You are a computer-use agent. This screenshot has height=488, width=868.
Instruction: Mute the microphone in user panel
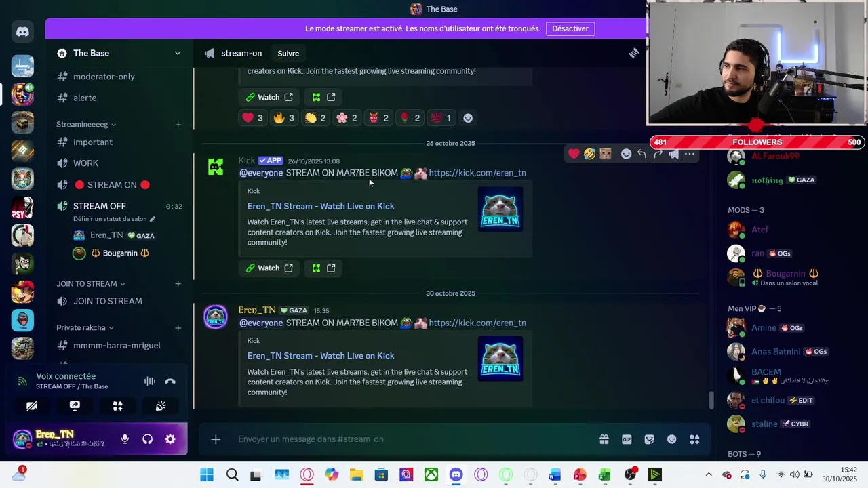click(125, 439)
